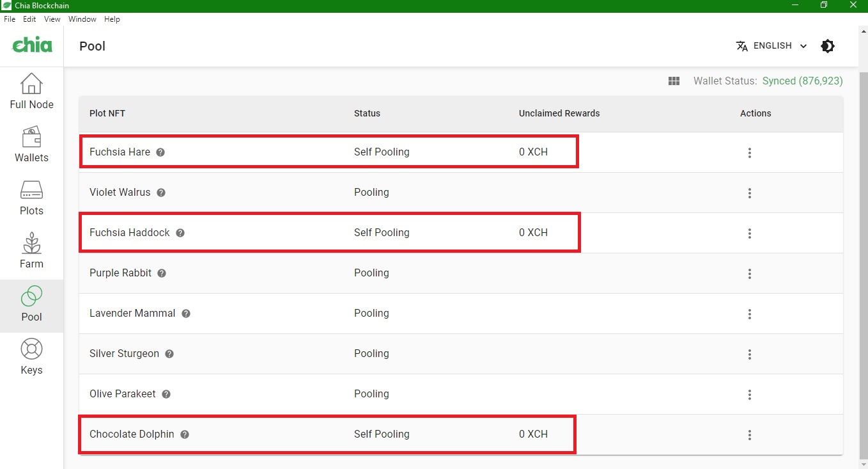
Task: Click Self Pooling status of Fuchsia Hare
Action: tap(382, 152)
